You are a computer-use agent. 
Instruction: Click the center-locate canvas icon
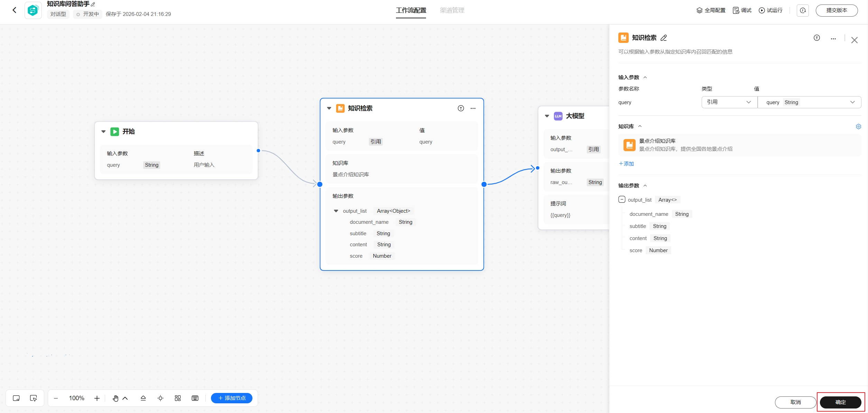point(160,398)
